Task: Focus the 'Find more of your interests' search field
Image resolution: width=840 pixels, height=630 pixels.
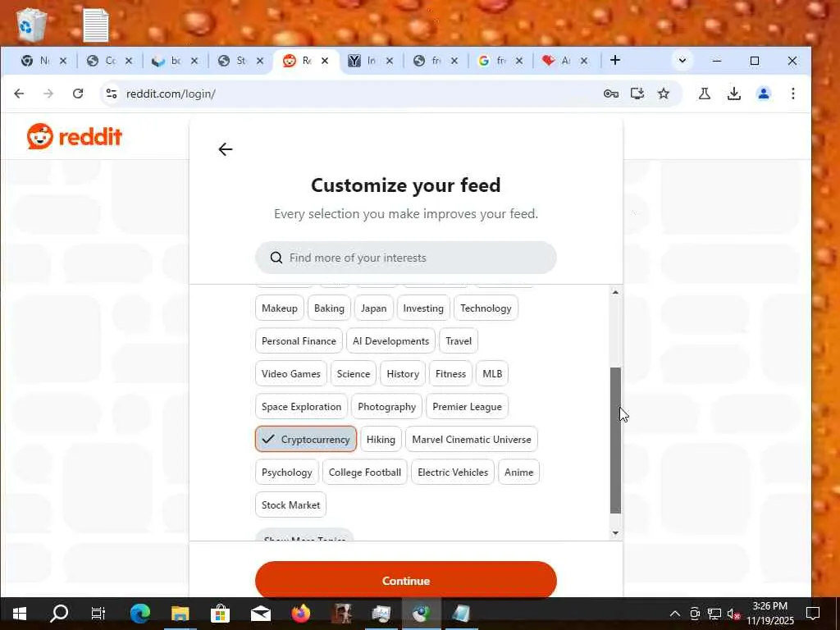Action: pos(406,258)
